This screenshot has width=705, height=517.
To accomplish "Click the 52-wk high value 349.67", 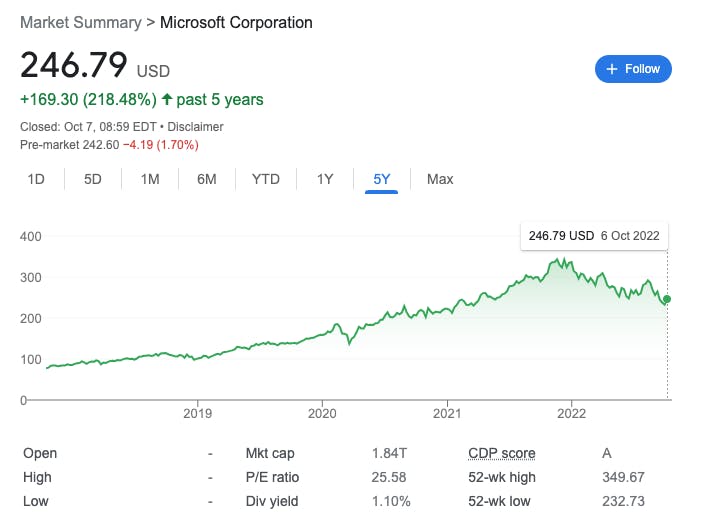I will (622, 477).
